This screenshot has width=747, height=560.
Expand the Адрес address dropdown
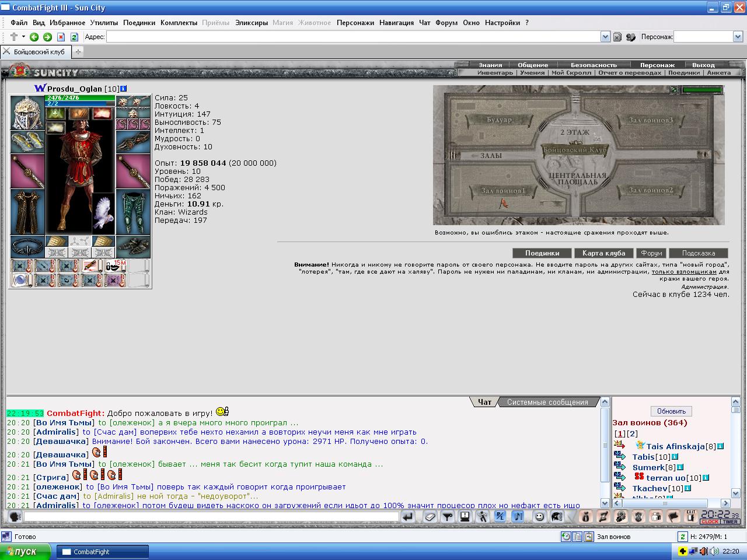pos(605,37)
